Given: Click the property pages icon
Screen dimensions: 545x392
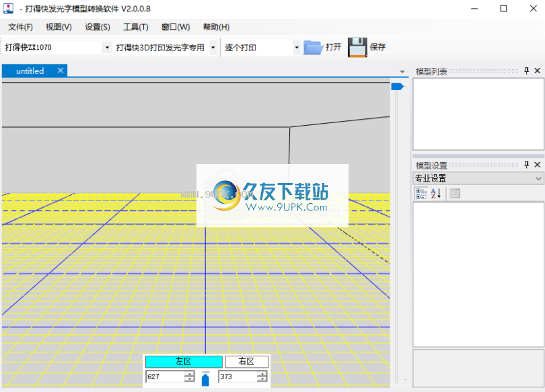Looking at the screenshot, I should pyautogui.click(x=455, y=194).
